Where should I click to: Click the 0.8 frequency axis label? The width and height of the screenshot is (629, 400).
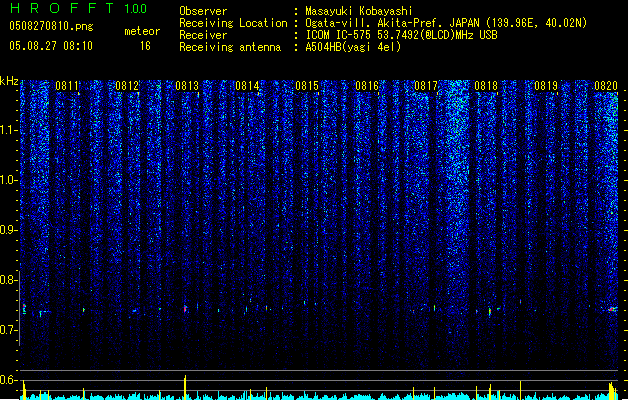pos(8,280)
